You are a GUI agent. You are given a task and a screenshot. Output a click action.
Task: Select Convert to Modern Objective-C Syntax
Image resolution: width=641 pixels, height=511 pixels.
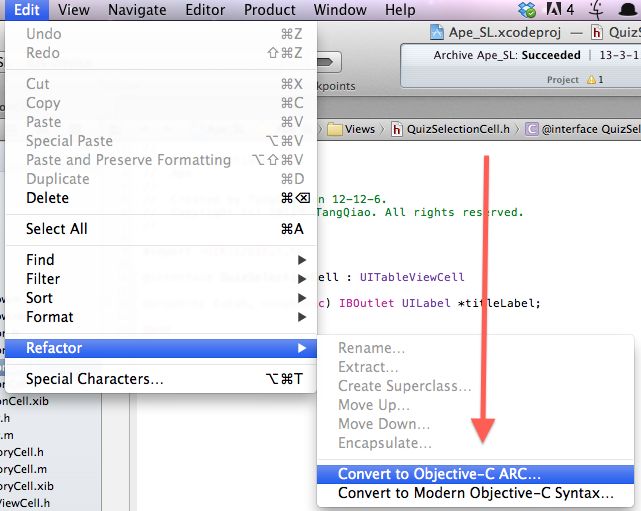tap(475, 494)
